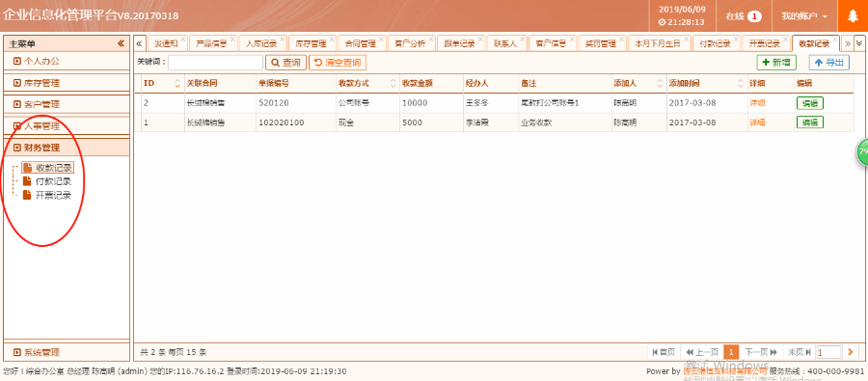Open the tab list dropdown chevron
Image resolution: width=868 pixels, height=381 pixels.
[x=859, y=42]
